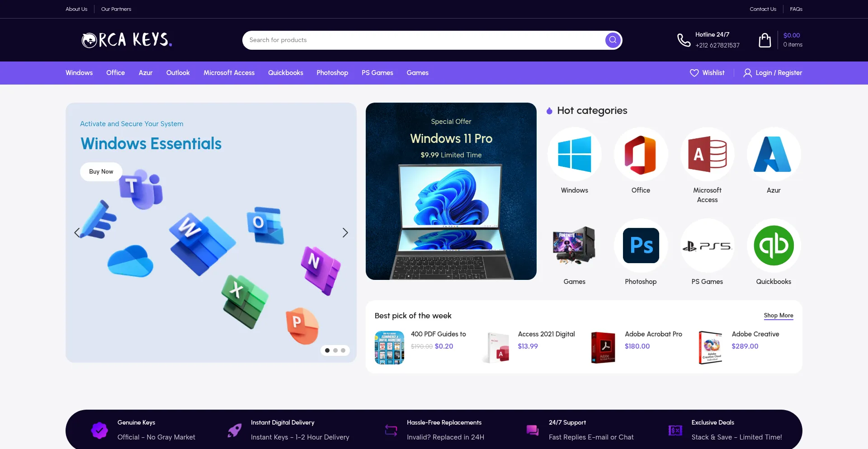The image size is (868, 449).
Task: Go to previous slide with left arrow
Action: [x=77, y=232]
